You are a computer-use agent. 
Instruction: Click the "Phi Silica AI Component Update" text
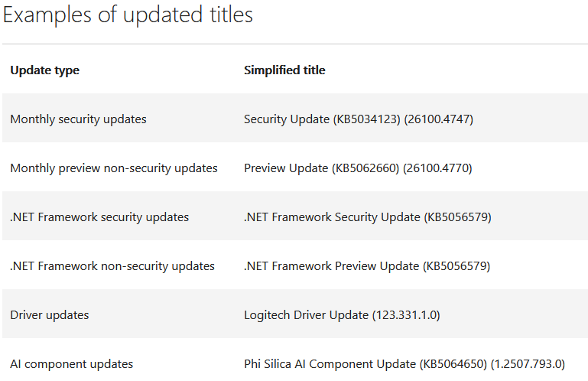point(330,364)
